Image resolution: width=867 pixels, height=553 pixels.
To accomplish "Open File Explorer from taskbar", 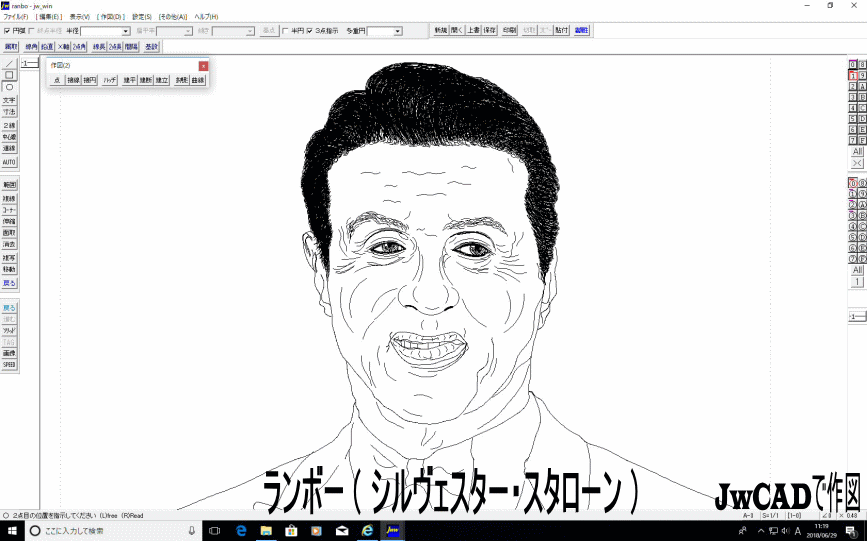I will pyautogui.click(x=266, y=531).
